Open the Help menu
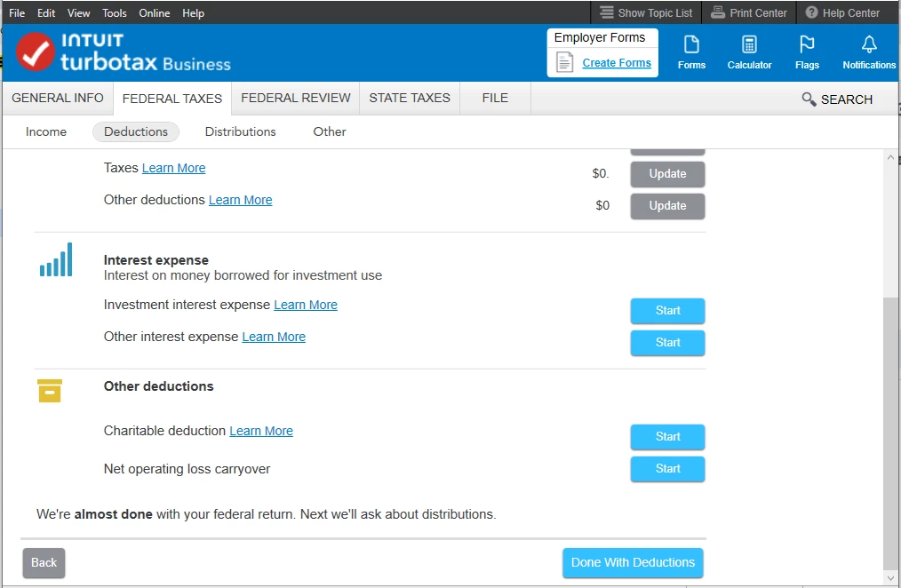Image resolution: width=901 pixels, height=588 pixels. [x=193, y=12]
